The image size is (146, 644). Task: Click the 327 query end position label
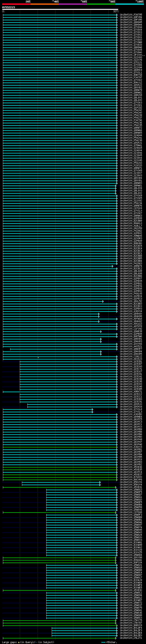115,11
